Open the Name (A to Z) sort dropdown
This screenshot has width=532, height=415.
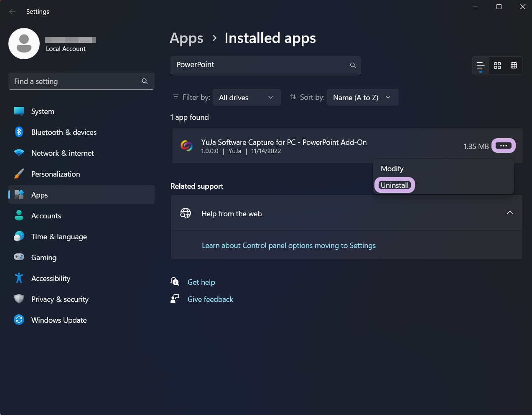(362, 97)
